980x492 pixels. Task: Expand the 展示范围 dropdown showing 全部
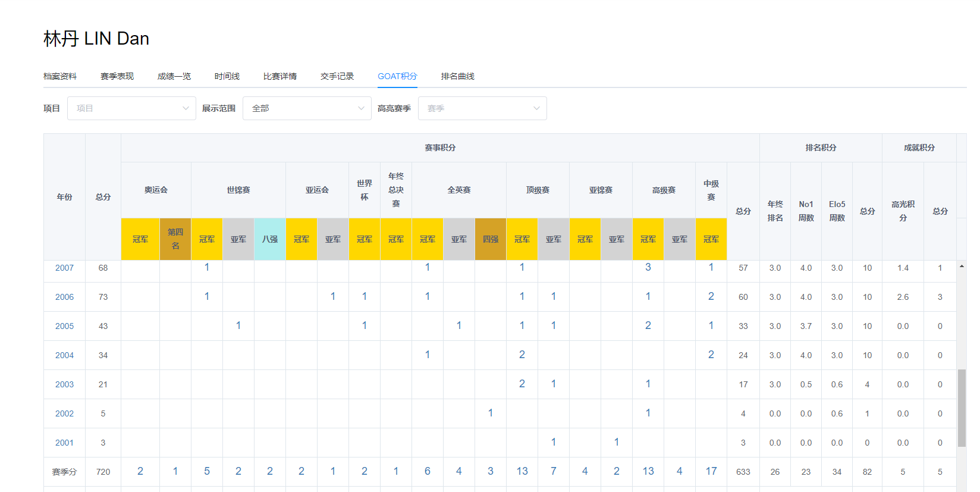[307, 108]
